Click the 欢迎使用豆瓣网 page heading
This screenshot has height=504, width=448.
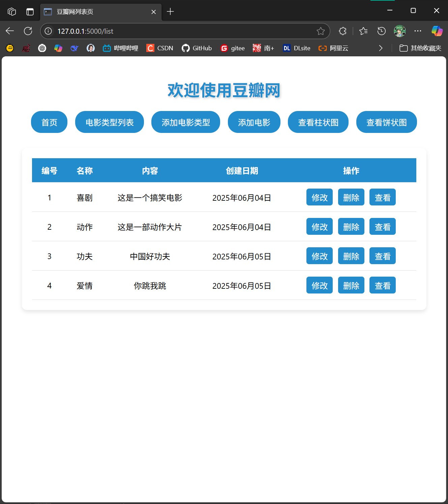click(224, 90)
